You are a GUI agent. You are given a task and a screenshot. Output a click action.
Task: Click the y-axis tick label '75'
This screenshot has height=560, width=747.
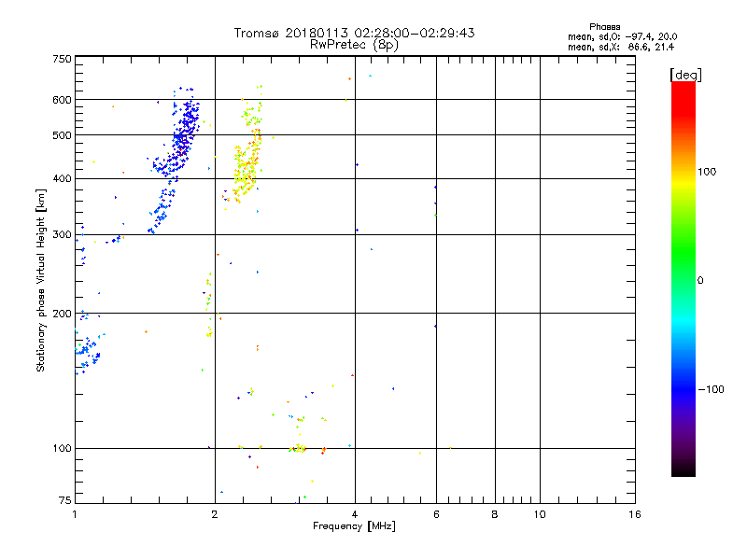coord(65,500)
